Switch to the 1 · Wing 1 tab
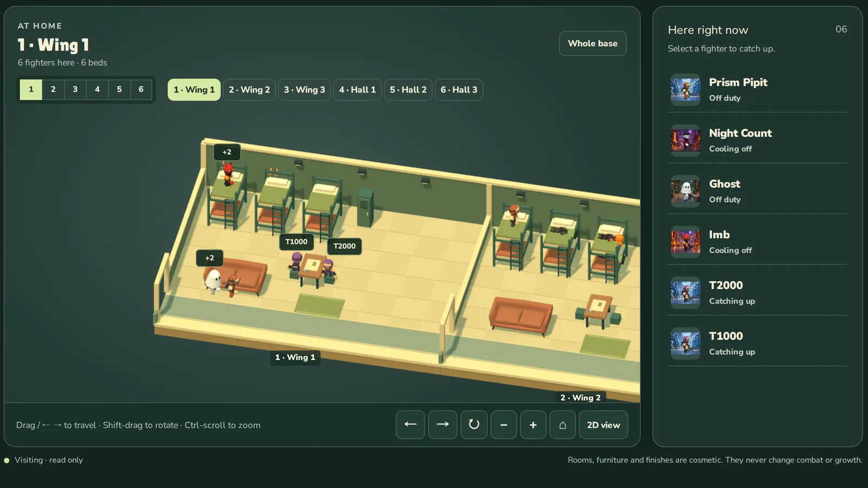This screenshot has height=488, width=868. (x=194, y=89)
